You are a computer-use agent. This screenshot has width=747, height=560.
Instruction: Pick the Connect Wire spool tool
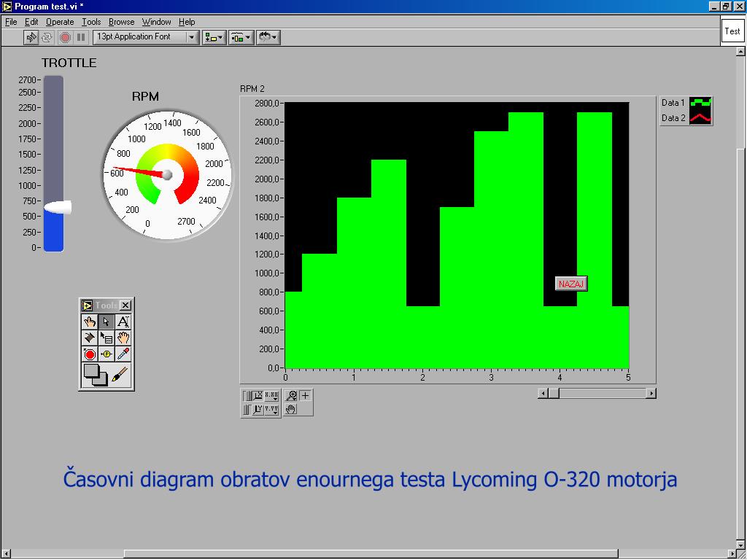pos(89,338)
